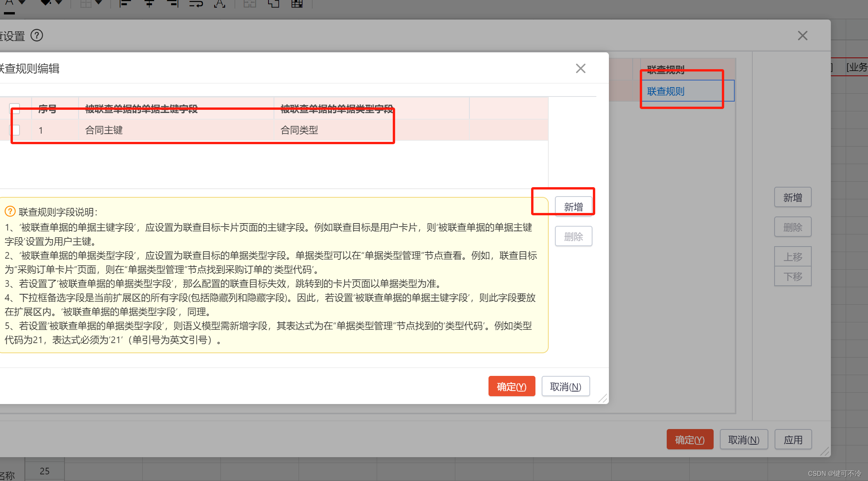
Task: Click the 删除 button in the dialog
Action: coord(573,236)
